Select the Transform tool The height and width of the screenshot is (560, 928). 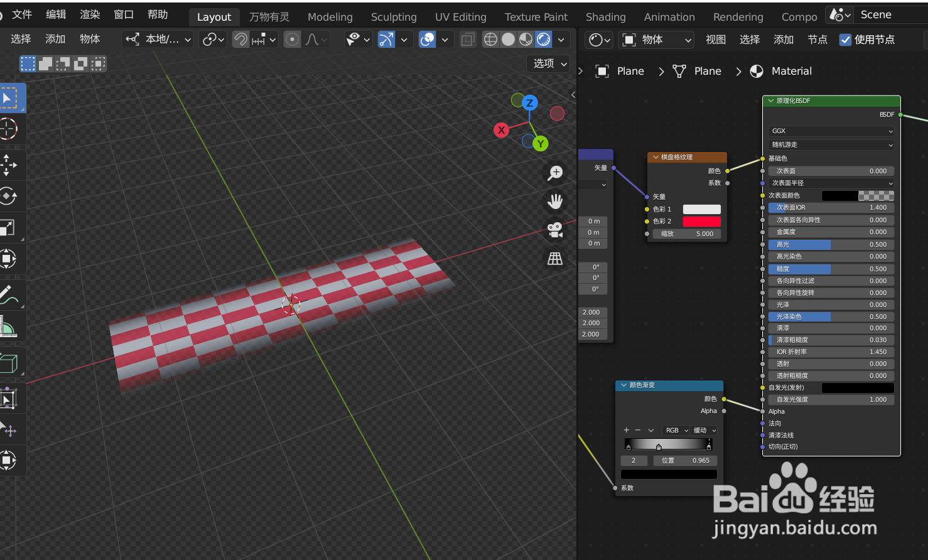(x=9, y=258)
